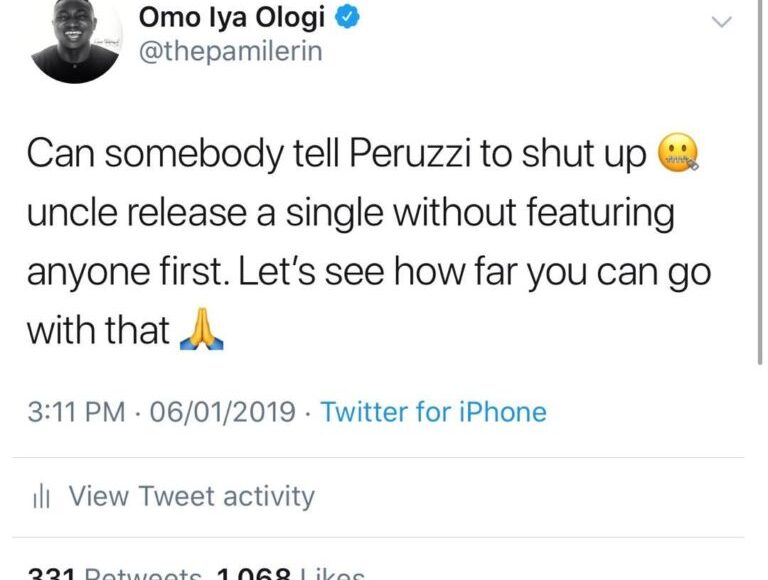
Task: Click the @thepamilerin handle
Action: (230, 52)
